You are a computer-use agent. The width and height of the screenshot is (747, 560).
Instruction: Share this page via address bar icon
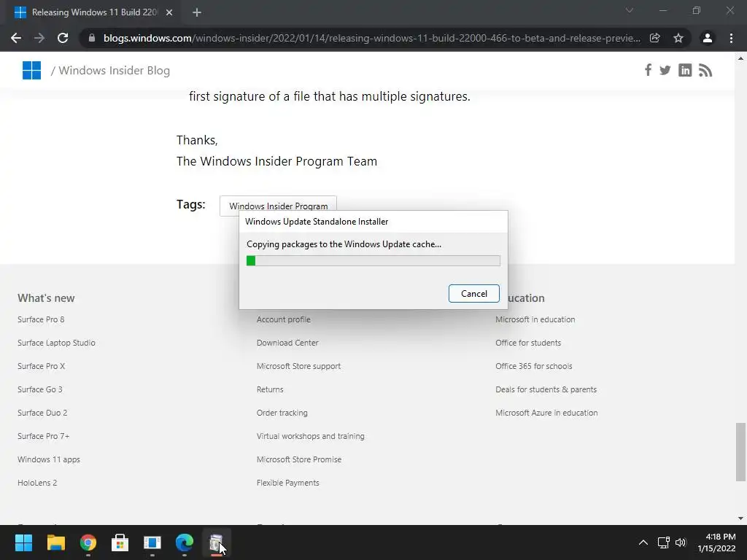coord(655,38)
